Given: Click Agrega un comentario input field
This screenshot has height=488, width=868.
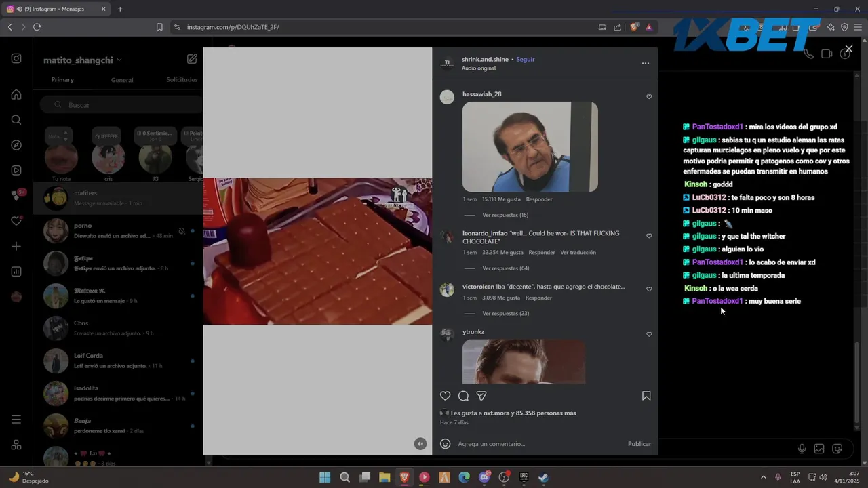Looking at the screenshot, I should click(x=539, y=444).
